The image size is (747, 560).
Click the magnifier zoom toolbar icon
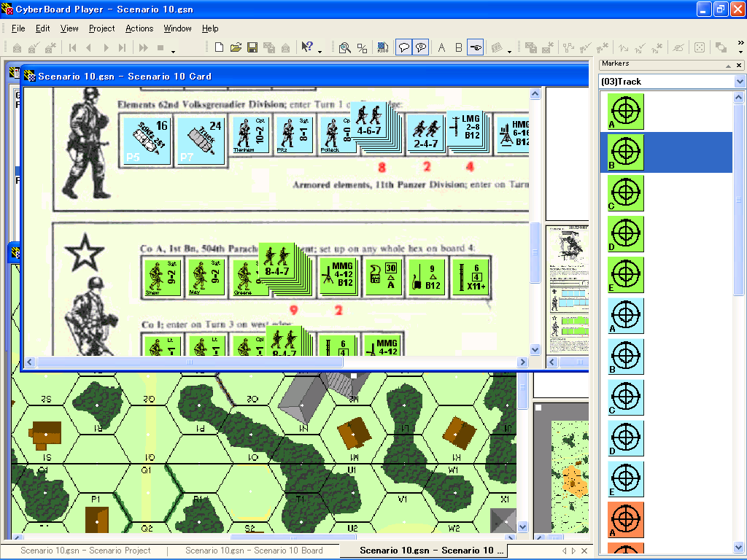(345, 47)
